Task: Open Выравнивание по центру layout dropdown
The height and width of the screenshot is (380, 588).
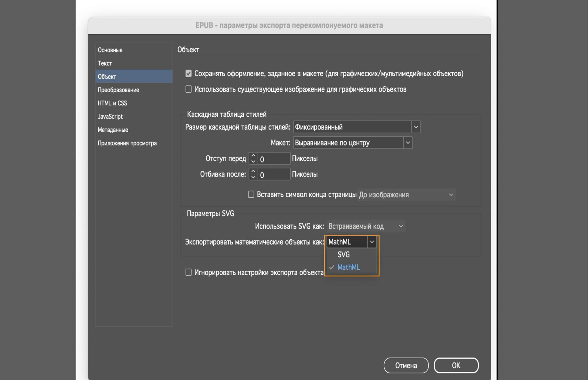Action: tap(352, 143)
